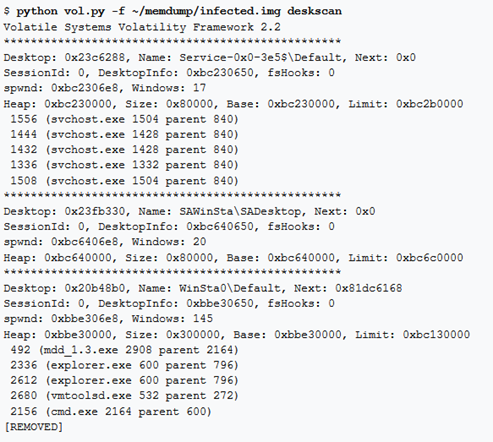The image size is (493, 442).
Task: Select the thread 1336 svchost.exe 1332 line
Action: (x=124, y=165)
